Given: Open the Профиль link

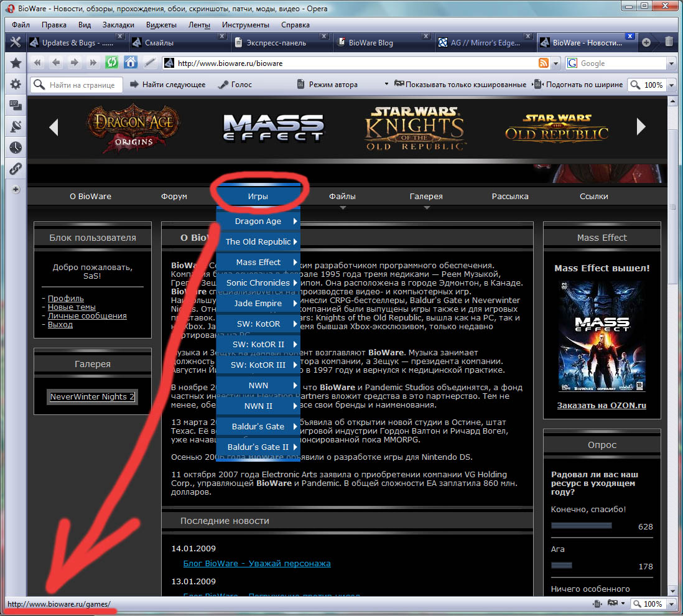Looking at the screenshot, I should [x=66, y=299].
